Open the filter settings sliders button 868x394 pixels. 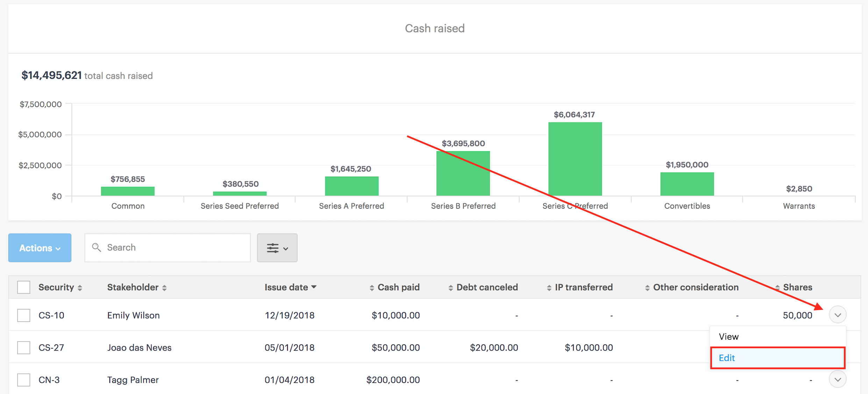pyautogui.click(x=277, y=248)
